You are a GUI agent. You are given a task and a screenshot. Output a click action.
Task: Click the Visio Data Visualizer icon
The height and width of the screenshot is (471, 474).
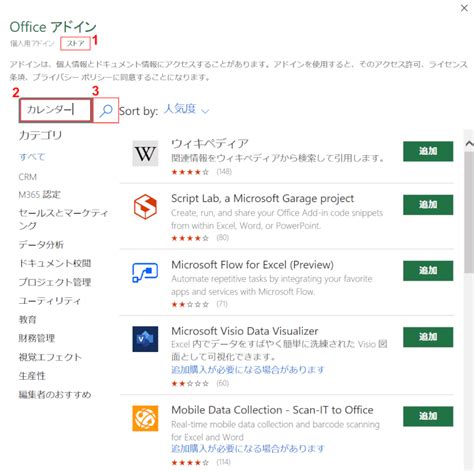click(145, 339)
